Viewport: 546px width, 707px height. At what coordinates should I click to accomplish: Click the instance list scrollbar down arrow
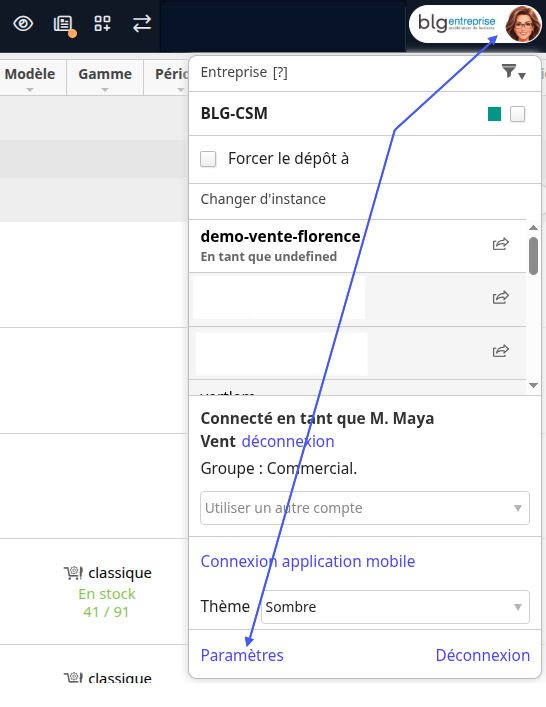click(534, 385)
